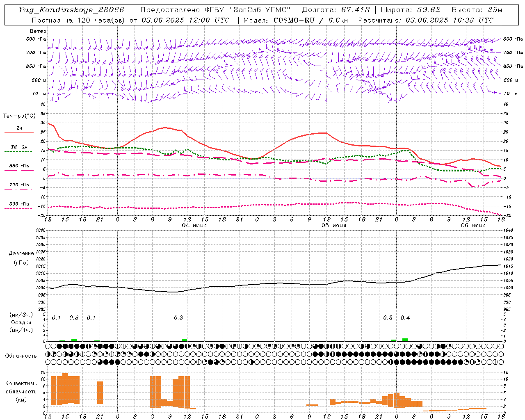
Task: Click the '(мм/3ч.)' precipitation unit label
Action: point(21,315)
